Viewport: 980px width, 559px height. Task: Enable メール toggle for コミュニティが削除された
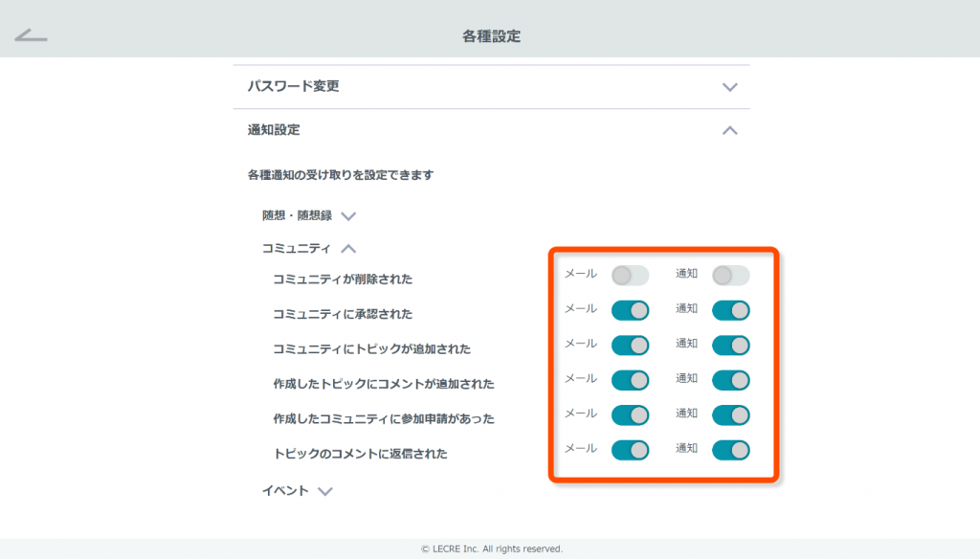pyautogui.click(x=630, y=275)
